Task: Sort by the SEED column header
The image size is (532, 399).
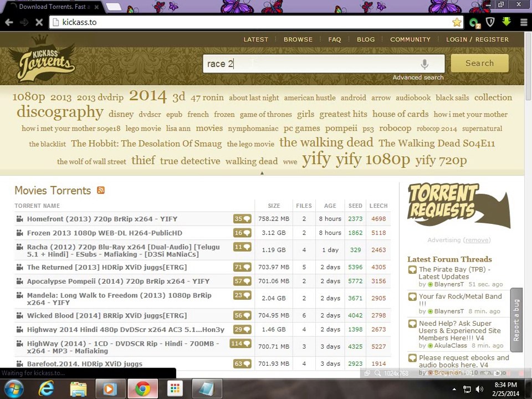Action: [355, 206]
